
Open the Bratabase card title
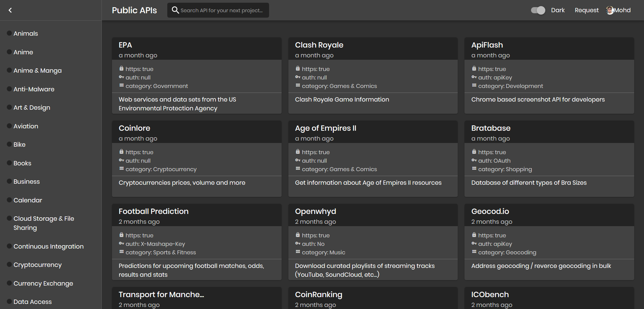point(491,128)
